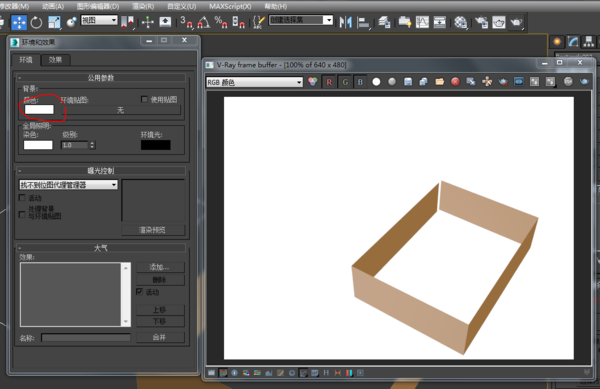Switch to the 效果 tab
Screen dimensions: 600x389
coord(55,60)
